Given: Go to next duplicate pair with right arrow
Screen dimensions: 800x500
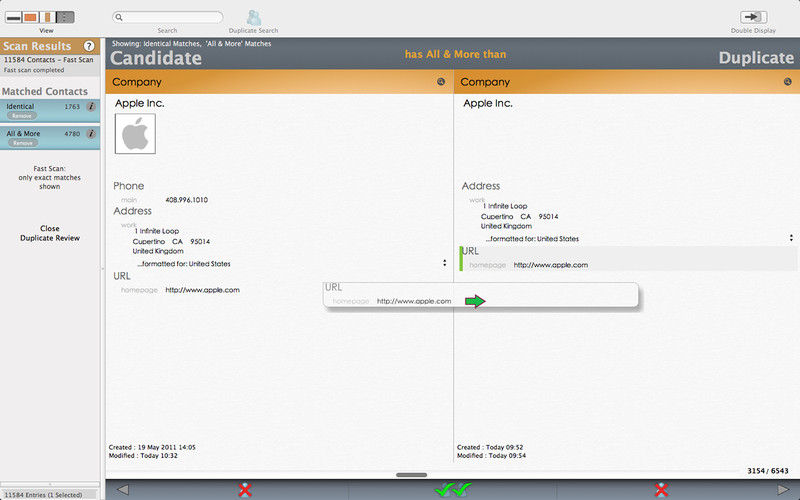Looking at the screenshot, I should [x=783, y=490].
